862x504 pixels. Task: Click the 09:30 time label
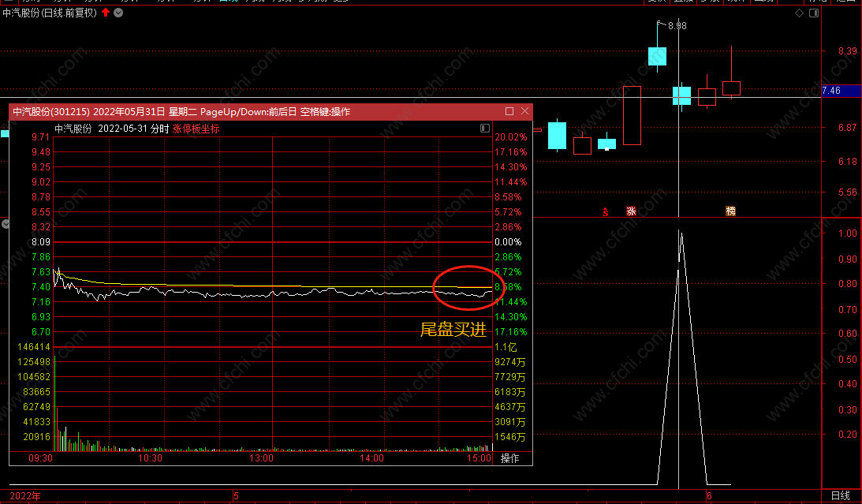[40, 457]
